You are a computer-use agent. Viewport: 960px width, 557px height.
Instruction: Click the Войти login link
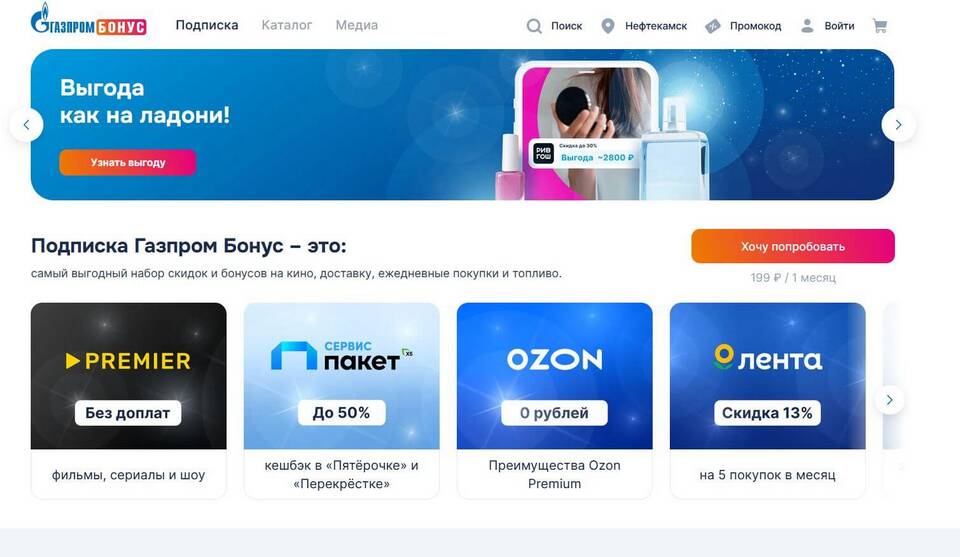click(x=839, y=26)
